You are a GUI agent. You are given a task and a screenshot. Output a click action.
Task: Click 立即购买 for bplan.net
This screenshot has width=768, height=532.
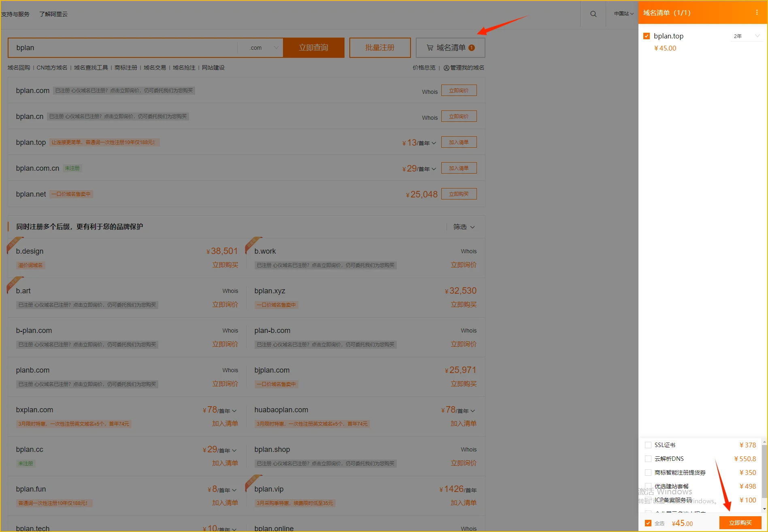459,194
